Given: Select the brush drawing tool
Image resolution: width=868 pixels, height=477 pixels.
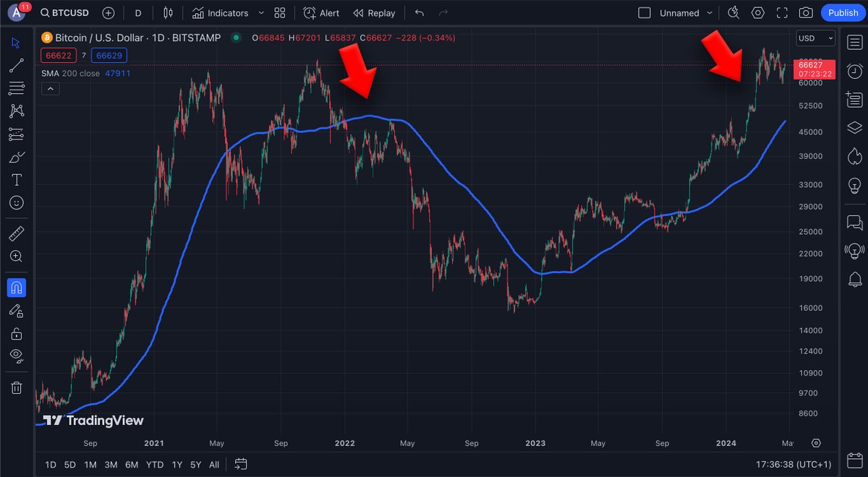Looking at the screenshot, I should (x=16, y=158).
